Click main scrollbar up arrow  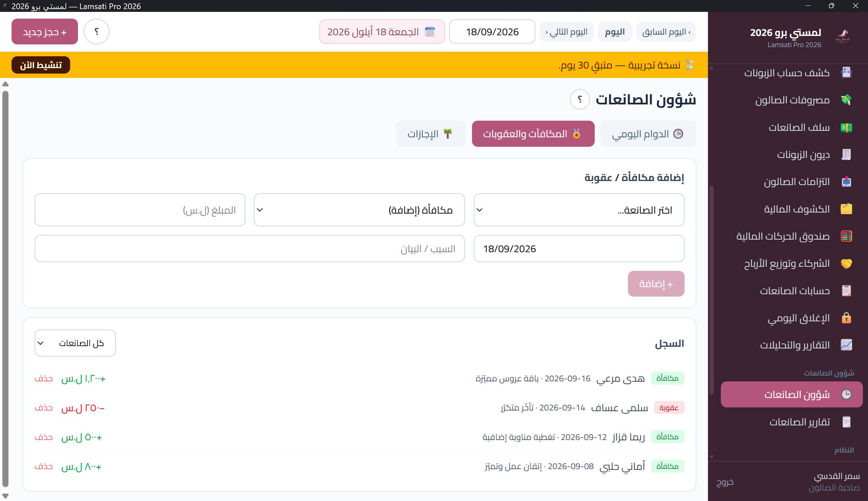click(x=5, y=84)
